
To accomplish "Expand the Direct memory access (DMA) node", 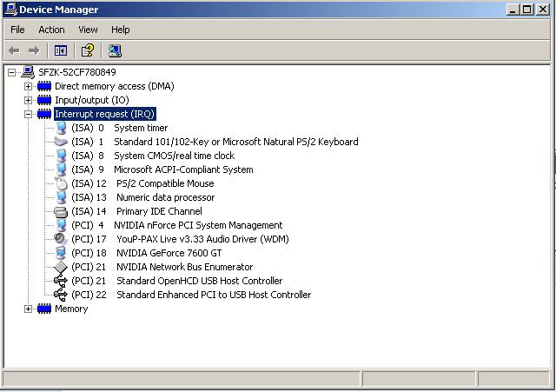I will 28,86.
